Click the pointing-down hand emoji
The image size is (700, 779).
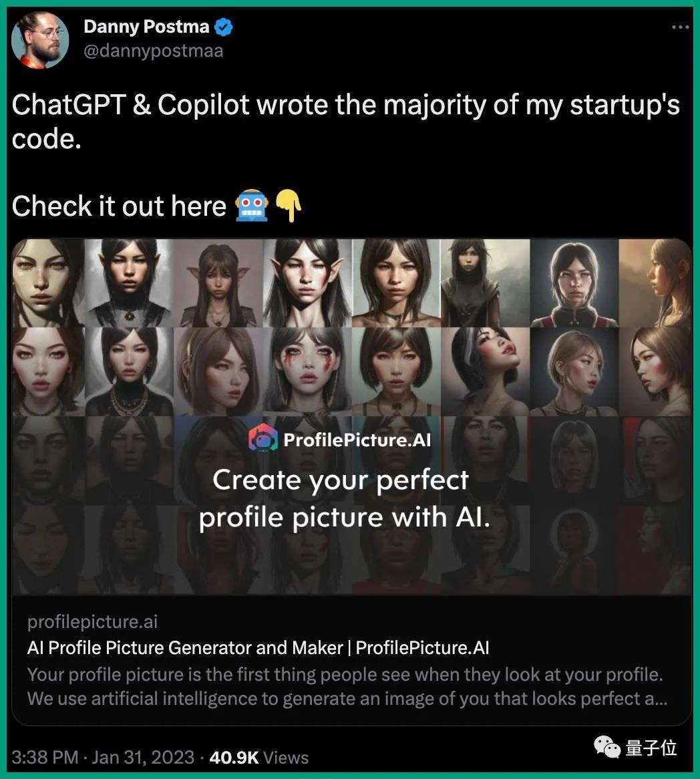click(x=289, y=205)
